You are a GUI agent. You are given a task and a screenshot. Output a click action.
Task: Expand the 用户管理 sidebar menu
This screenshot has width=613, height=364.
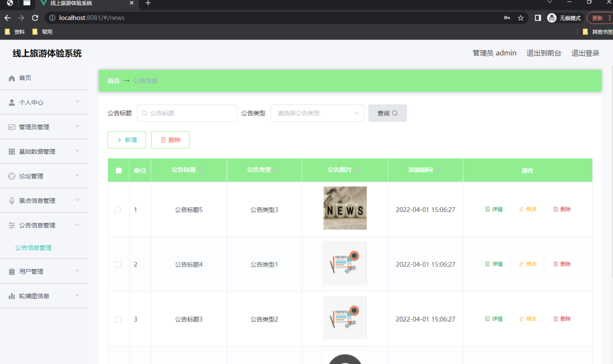click(x=44, y=271)
